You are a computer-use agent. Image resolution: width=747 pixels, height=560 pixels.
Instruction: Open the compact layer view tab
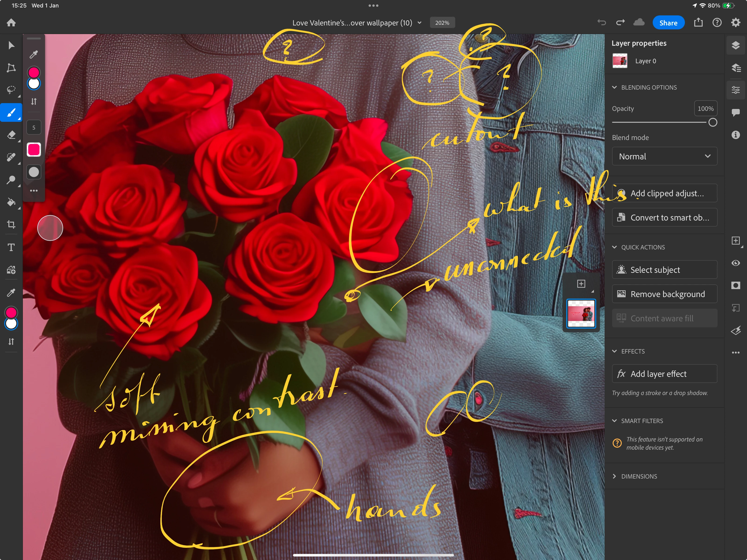coord(736,45)
